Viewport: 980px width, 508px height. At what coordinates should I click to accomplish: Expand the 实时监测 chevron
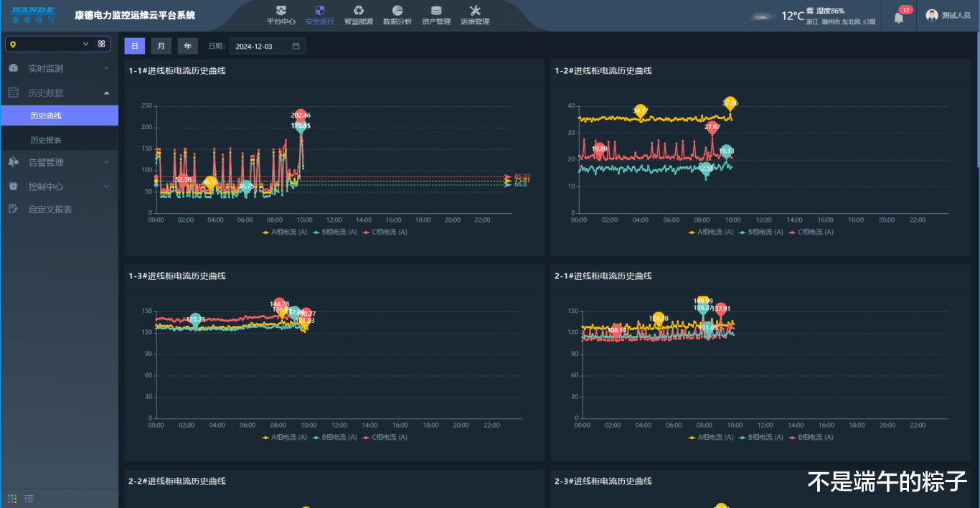coord(106,68)
